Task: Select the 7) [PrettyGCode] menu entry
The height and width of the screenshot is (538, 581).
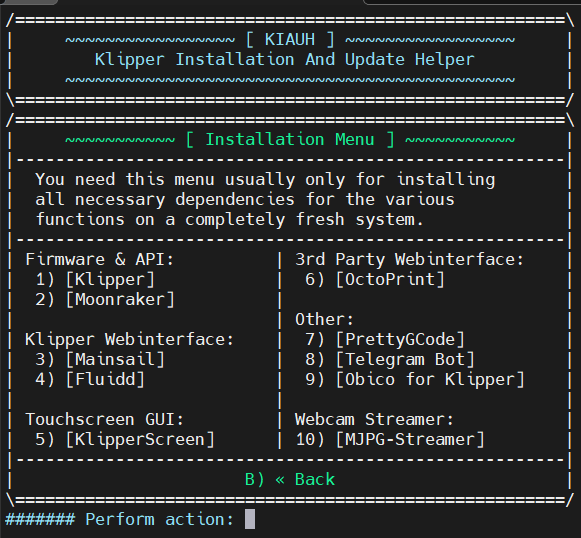Action: (x=385, y=340)
